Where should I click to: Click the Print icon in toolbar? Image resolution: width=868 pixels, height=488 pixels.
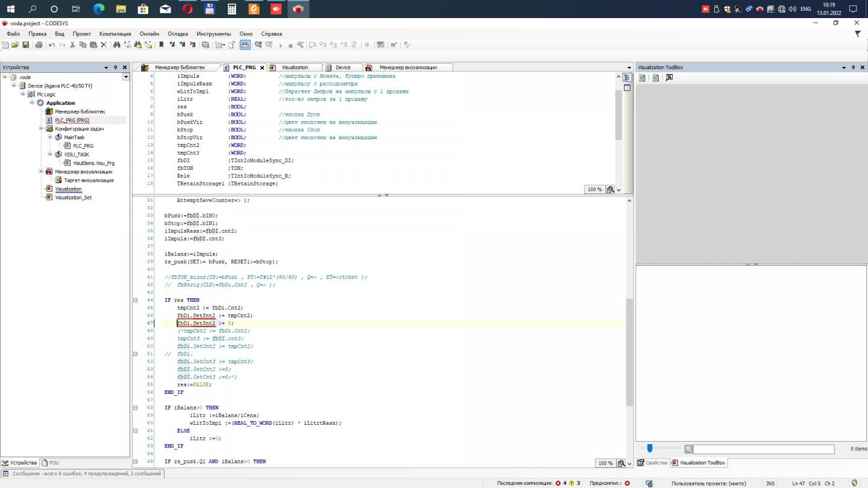tap(39, 45)
